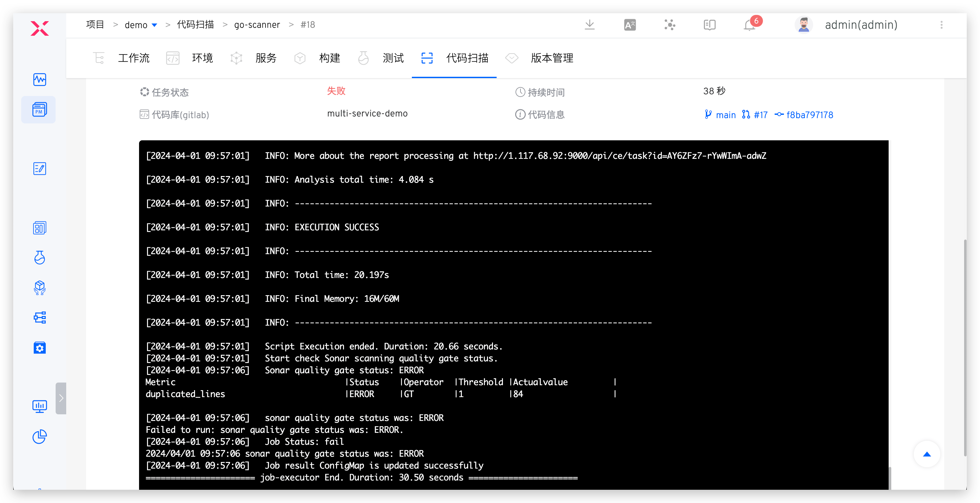
Task: Click the Zadig X logo
Action: tap(40, 28)
